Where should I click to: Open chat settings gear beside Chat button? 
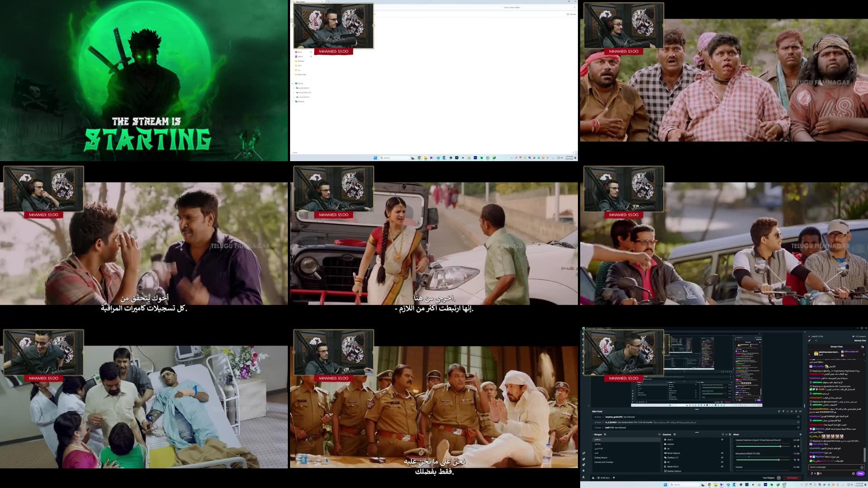click(x=853, y=473)
